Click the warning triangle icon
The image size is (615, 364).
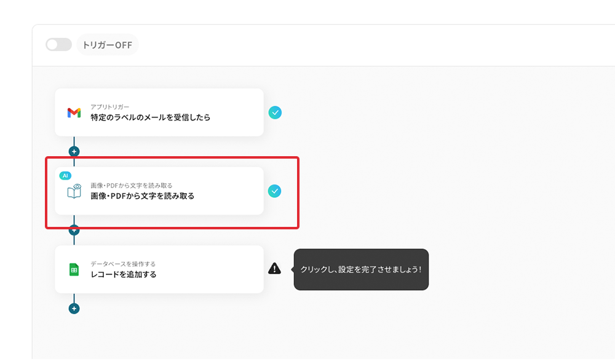pyautogui.click(x=274, y=269)
